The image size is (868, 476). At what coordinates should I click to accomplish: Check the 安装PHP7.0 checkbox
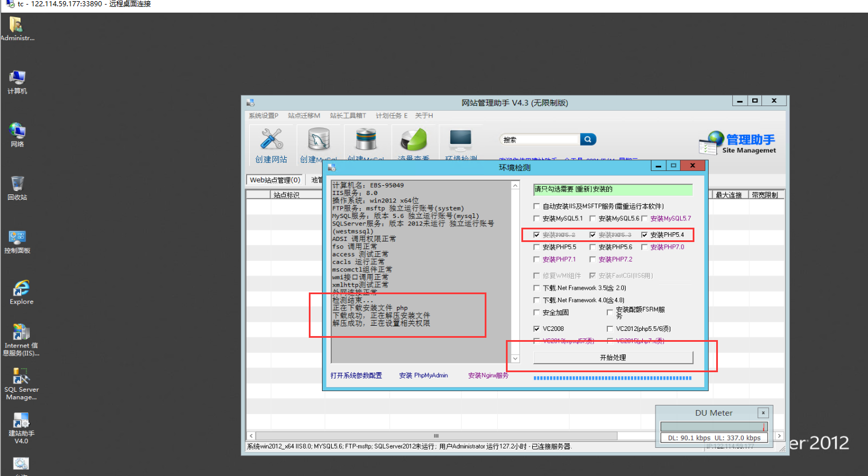[x=645, y=247]
